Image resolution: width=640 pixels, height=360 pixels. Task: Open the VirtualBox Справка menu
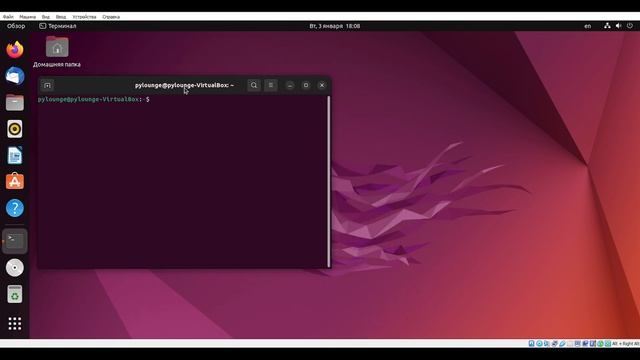[x=111, y=17]
